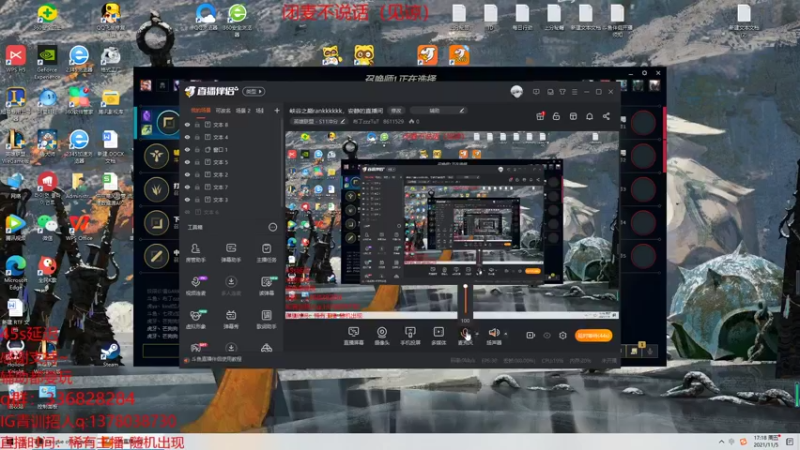
Task: Toggle visibility of source 文本 4
Action: click(x=187, y=137)
